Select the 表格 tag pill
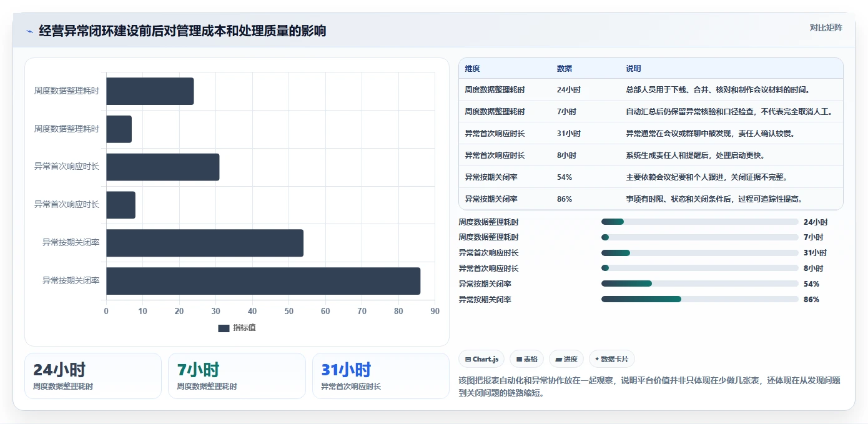This screenshot has width=868, height=424. click(x=526, y=359)
